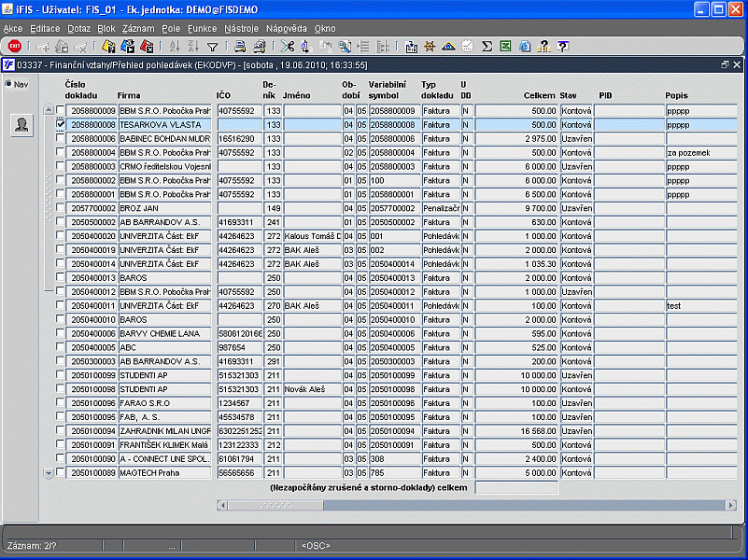748x560 pixels.
Task: Check the box for document 2058800009
Action: click(x=60, y=110)
